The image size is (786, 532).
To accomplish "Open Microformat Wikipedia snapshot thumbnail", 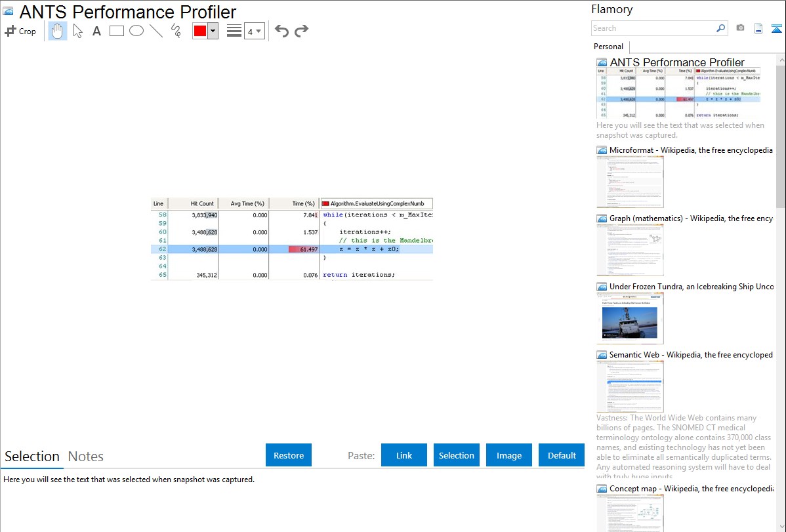I will click(630, 182).
